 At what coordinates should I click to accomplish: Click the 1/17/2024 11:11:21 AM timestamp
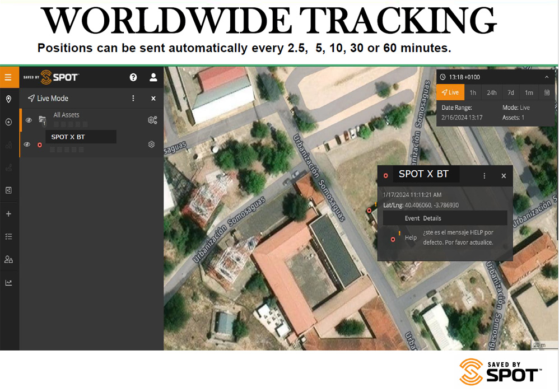point(412,194)
